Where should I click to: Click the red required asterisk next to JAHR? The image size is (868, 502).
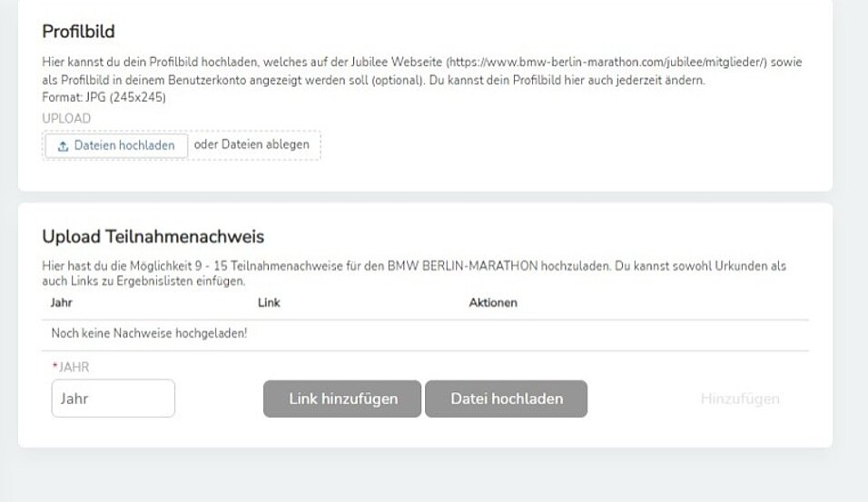54,366
